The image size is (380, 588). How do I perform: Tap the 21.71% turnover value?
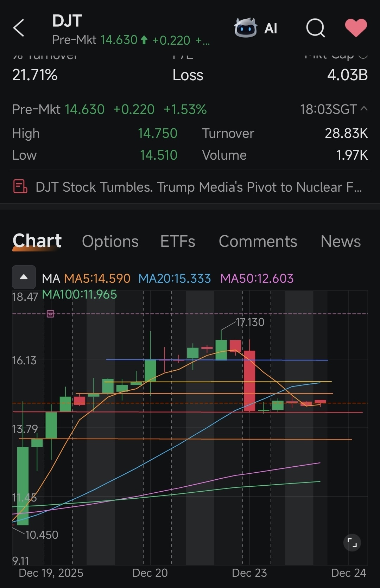pos(35,75)
